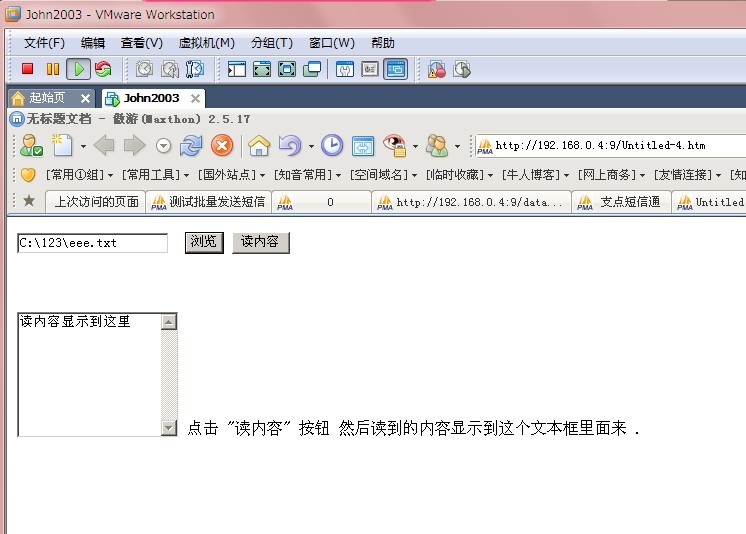Switch to the 起始页 VMware tab
Image resolution: width=746 pixels, height=534 pixels.
[46, 98]
